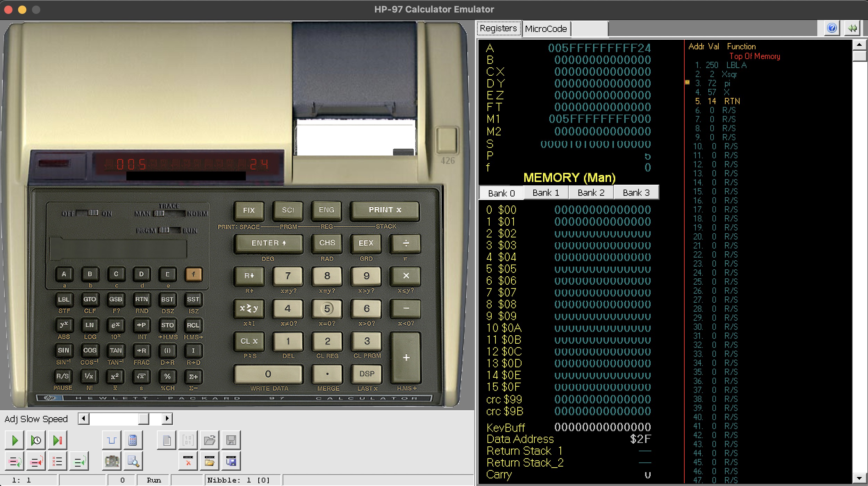This screenshot has width=868, height=486.
Task: Select the Bank 2 memory tab
Action: pos(591,193)
